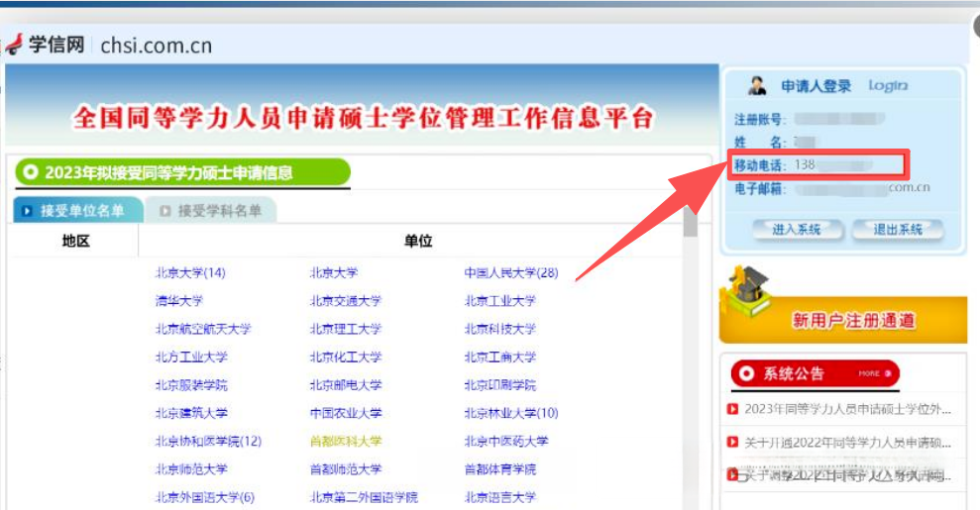Open the 北京科技大学 link
Screen dimensions: 980x510
(x=500, y=329)
